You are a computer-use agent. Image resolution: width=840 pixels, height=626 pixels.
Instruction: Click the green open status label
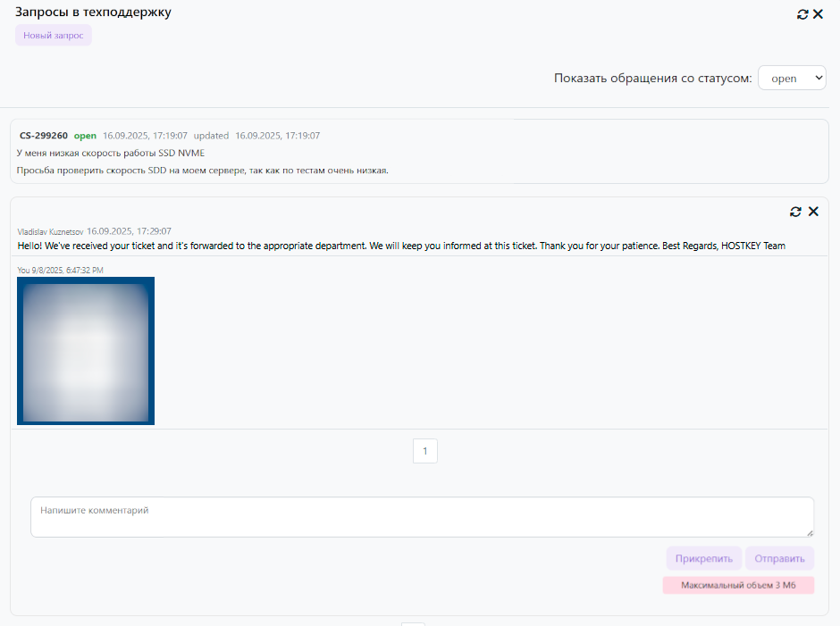[x=85, y=136]
